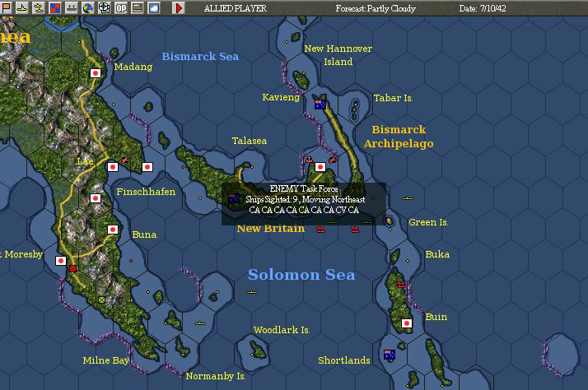Click the Solomon Sea label
Viewport: 588px width, 390px height.
[x=301, y=275]
